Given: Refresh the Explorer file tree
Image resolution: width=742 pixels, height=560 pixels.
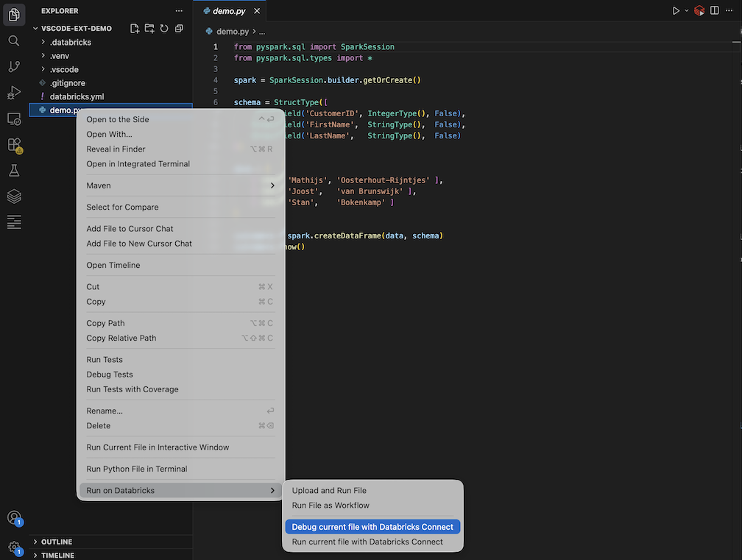Looking at the screenshot, I should pyautogui.click(x=164, y=29).
